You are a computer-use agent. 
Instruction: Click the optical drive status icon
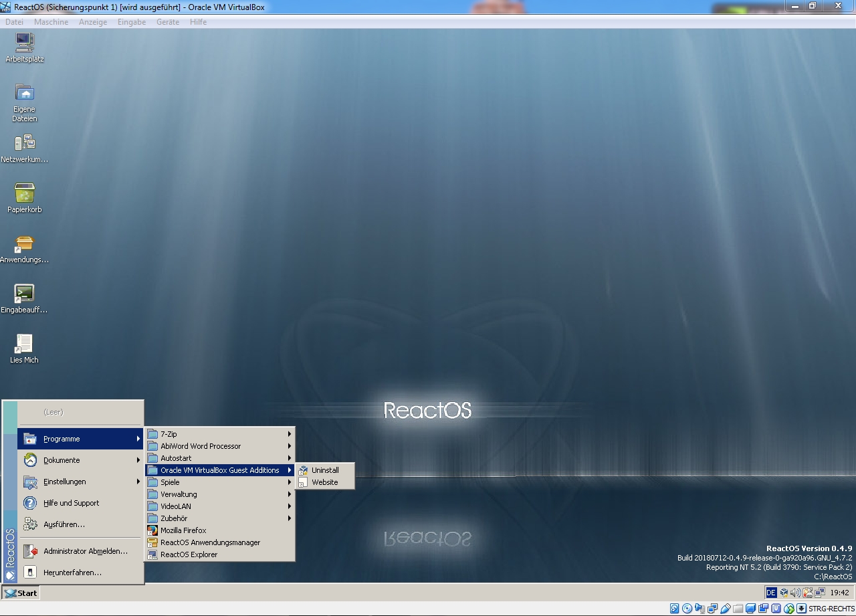tap(687, 609)
